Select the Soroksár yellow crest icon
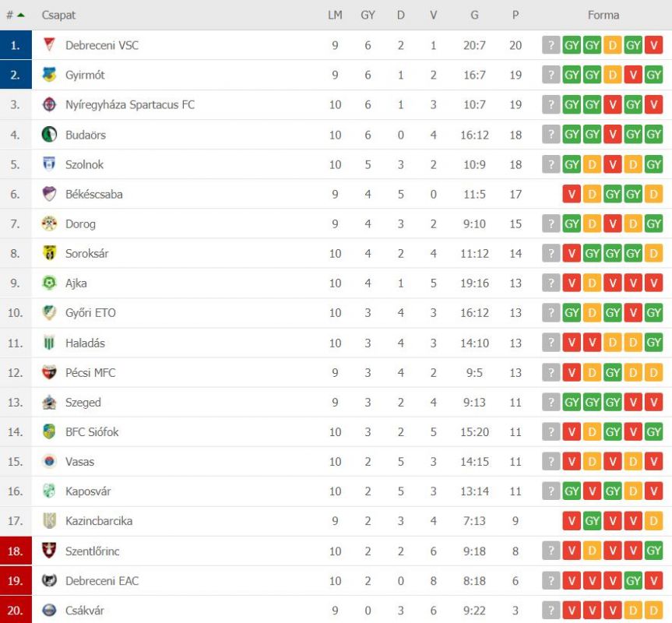 [49, 253]
